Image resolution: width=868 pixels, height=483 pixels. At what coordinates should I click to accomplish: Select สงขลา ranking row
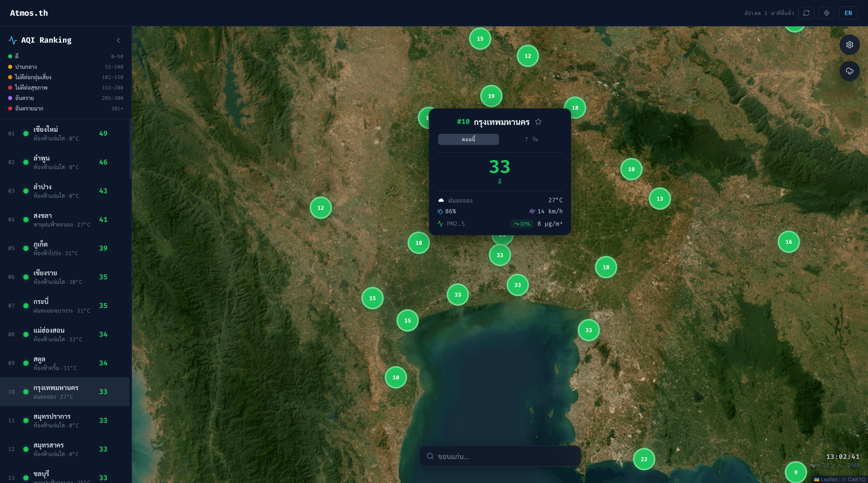(65, 219)
